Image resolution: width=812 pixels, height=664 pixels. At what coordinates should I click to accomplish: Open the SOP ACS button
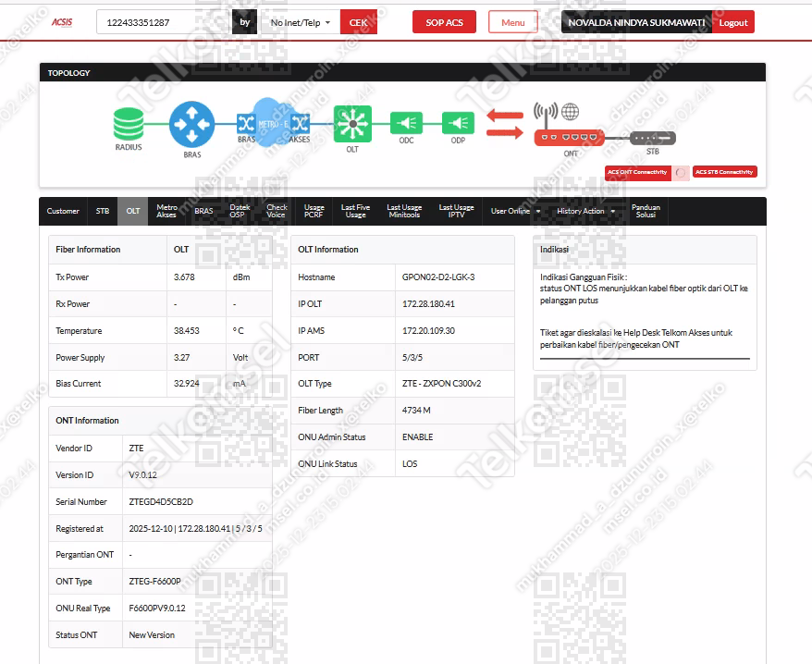click(x=444, y=22)
